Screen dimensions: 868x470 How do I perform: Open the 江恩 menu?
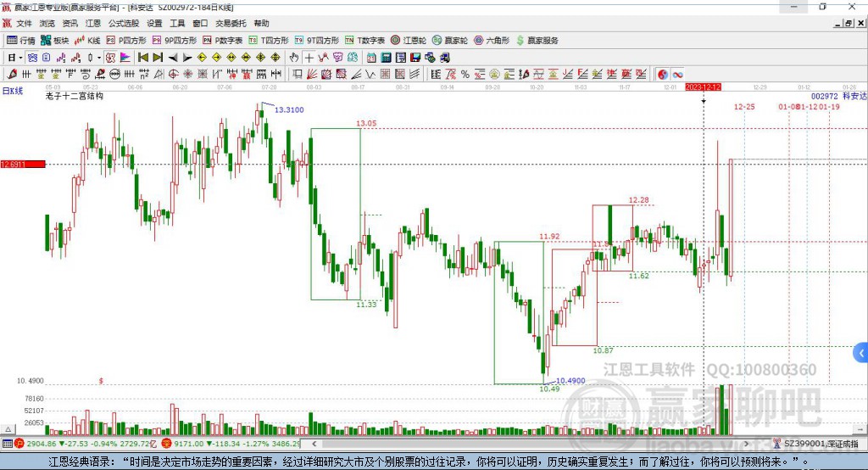(93, 23)
